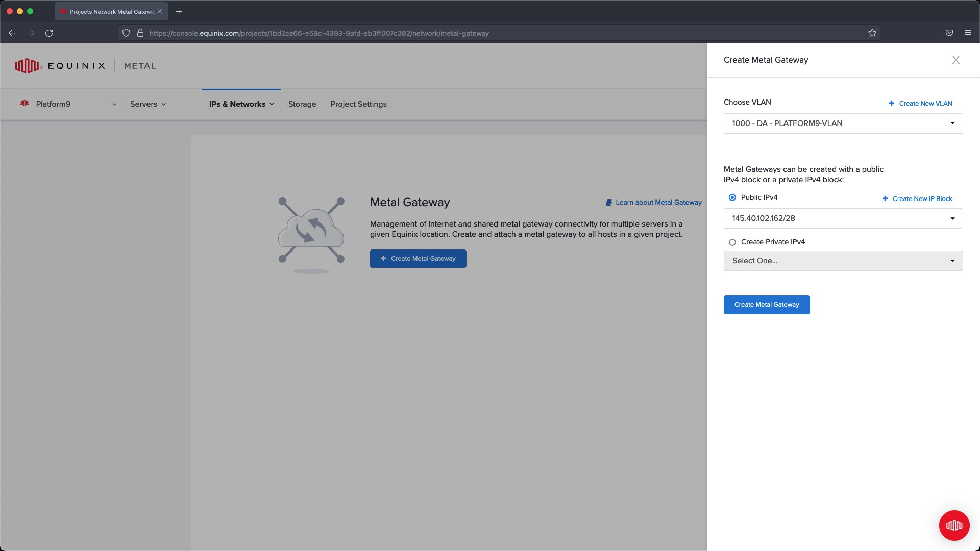Viewport: 980px width, 551px height.
Task: Click the browser address bar URL
Action: [x=319, y=33]
